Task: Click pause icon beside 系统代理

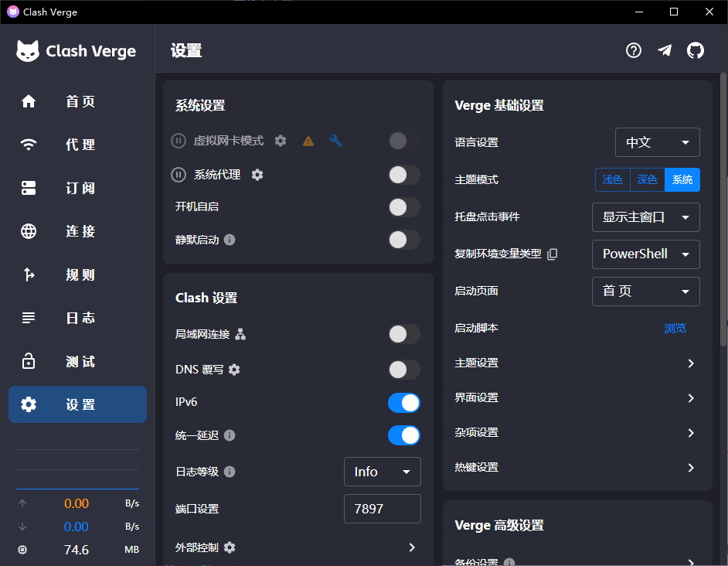Action: [x=179, y=175]
